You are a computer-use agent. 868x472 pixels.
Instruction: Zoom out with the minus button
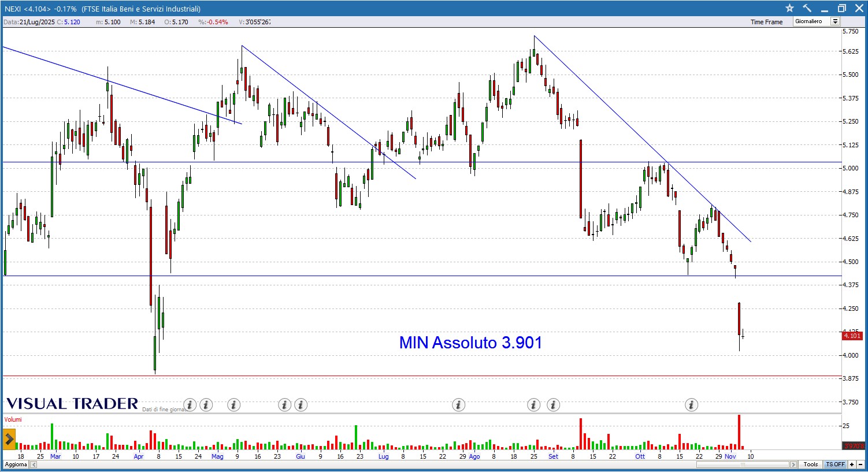(860, 464)
